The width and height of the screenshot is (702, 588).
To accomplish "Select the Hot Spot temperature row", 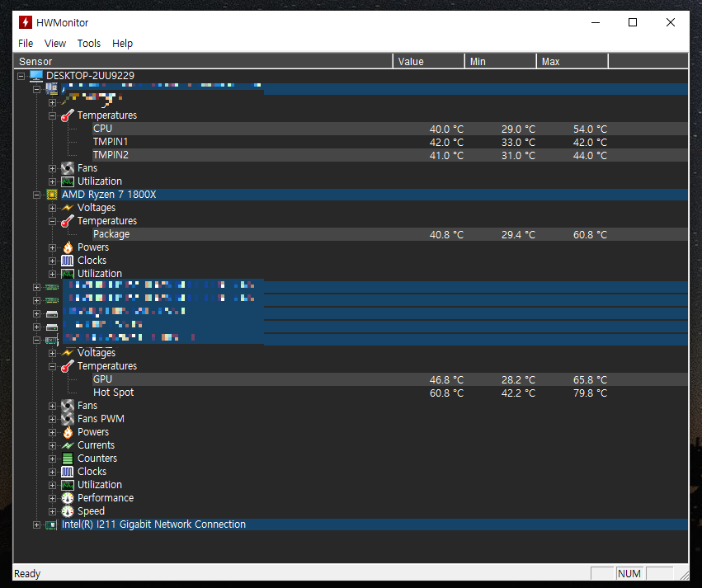I will click(x=389, y=393).
